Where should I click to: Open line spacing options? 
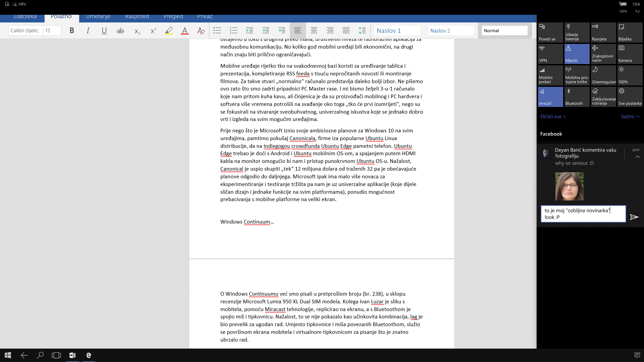pyautogui.click(x=362, y=31)
